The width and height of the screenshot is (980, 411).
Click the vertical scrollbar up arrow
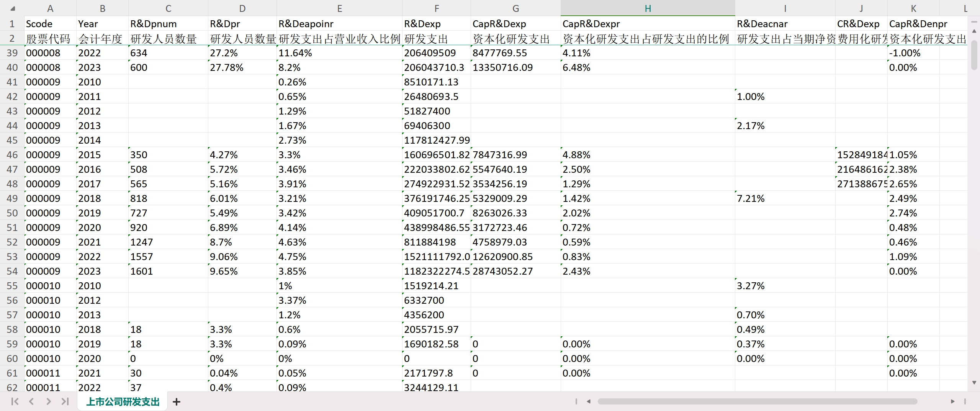pos(974,31)
